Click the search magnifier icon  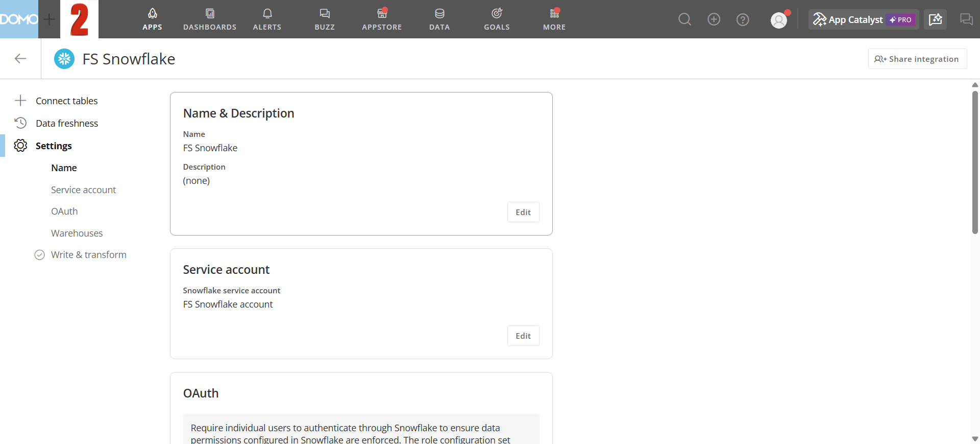[x=685, y=19]
